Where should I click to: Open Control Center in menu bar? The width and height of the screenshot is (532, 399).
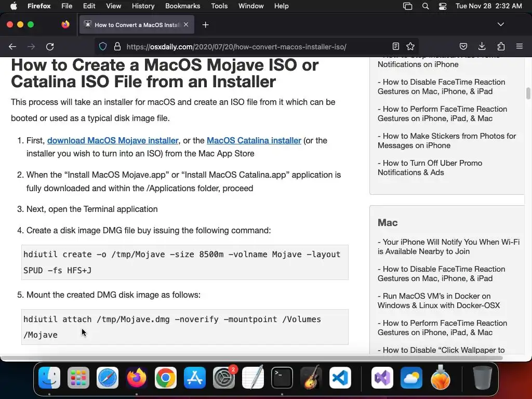(443, 6)
